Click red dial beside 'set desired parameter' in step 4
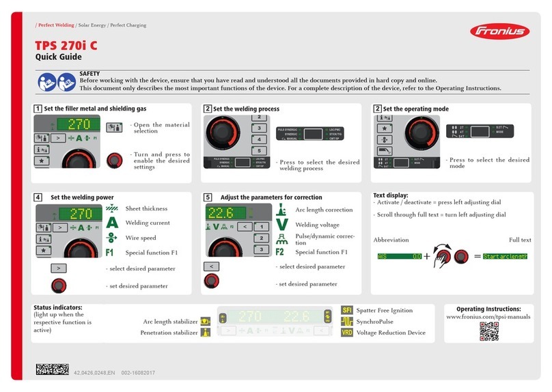The height and width of the screenshot is (392, 552). (59, 285)
